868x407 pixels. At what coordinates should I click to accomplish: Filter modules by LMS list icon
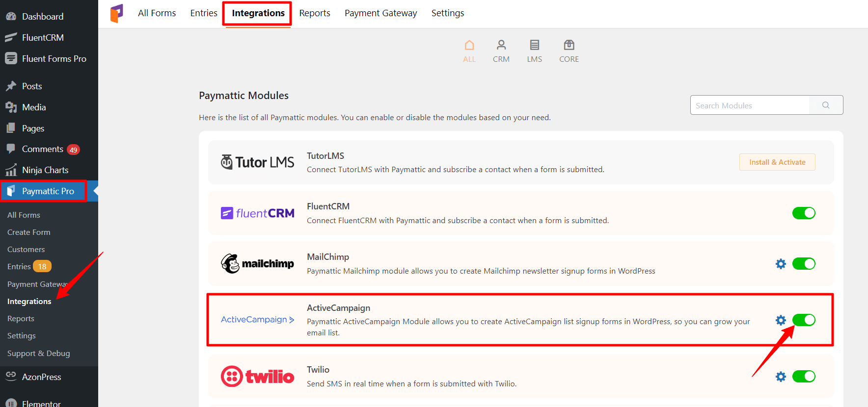[x=535, y=45]
